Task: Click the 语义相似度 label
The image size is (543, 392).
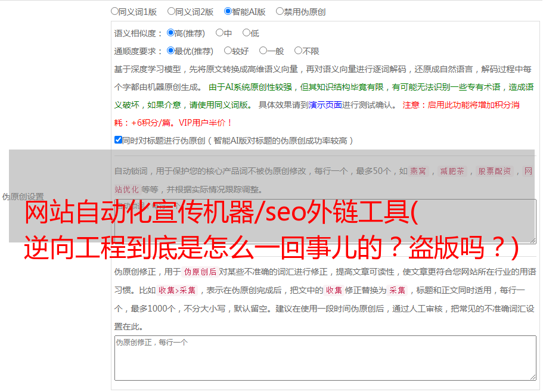Action: coord(138,33)
